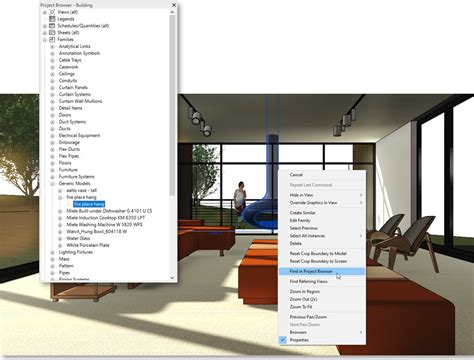The image size is (474, 360).
Task: Select Miele Built-under Dishwasher family
Action: tap(109, 211)
